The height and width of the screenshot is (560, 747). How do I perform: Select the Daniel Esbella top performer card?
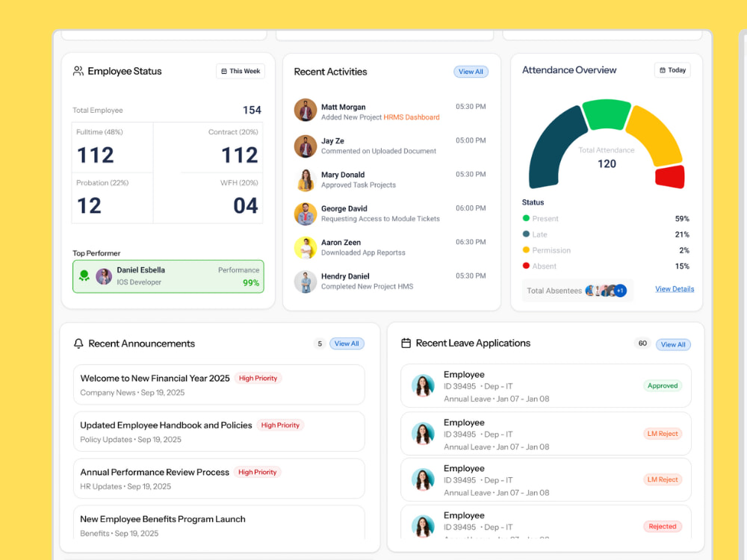pyautogui.click(x=168, y=276)
